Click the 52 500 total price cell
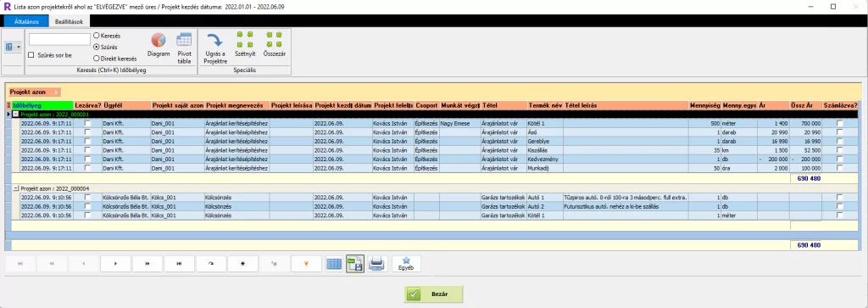The image size is (868, 308). 806,149
